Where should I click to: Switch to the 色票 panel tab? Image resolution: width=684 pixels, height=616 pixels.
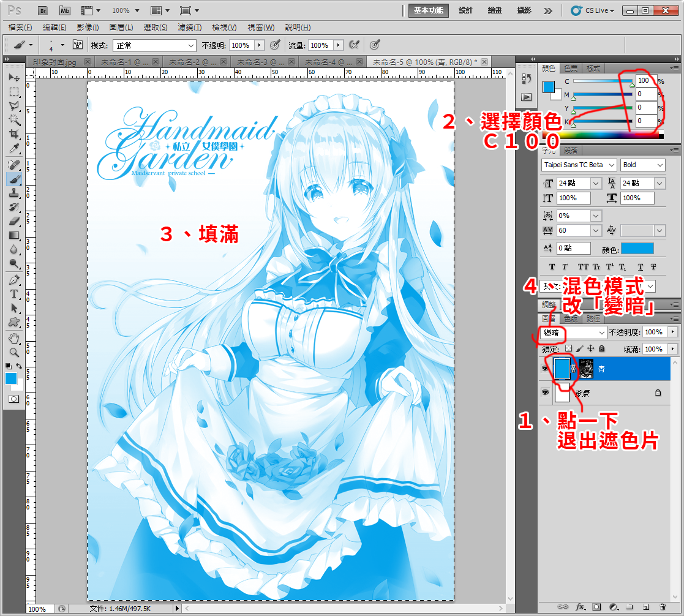coord(571,68)
